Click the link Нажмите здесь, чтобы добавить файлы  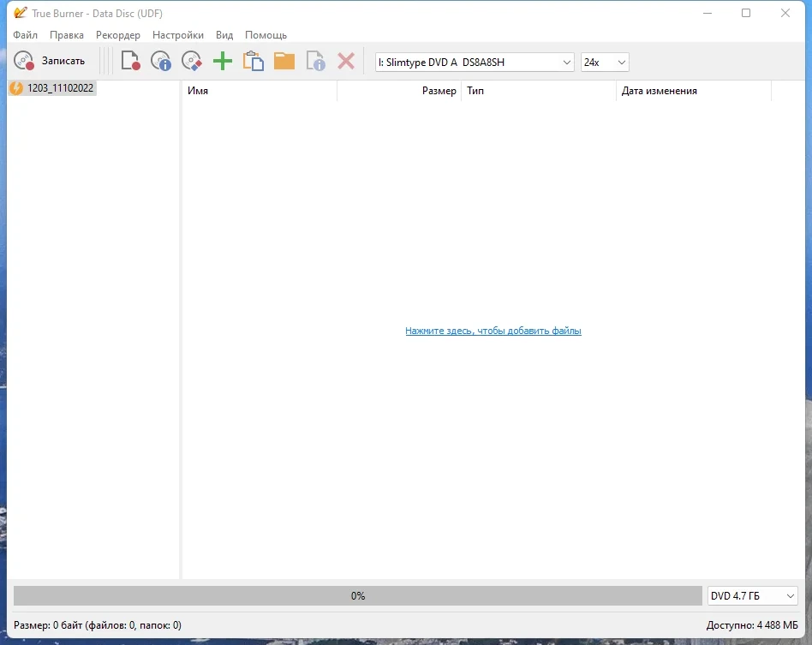coord(493,331)
